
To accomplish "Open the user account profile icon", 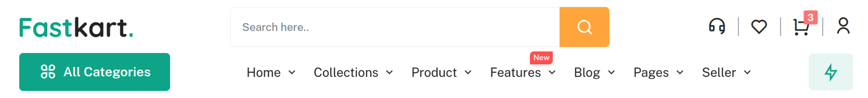I will [843, 26].
